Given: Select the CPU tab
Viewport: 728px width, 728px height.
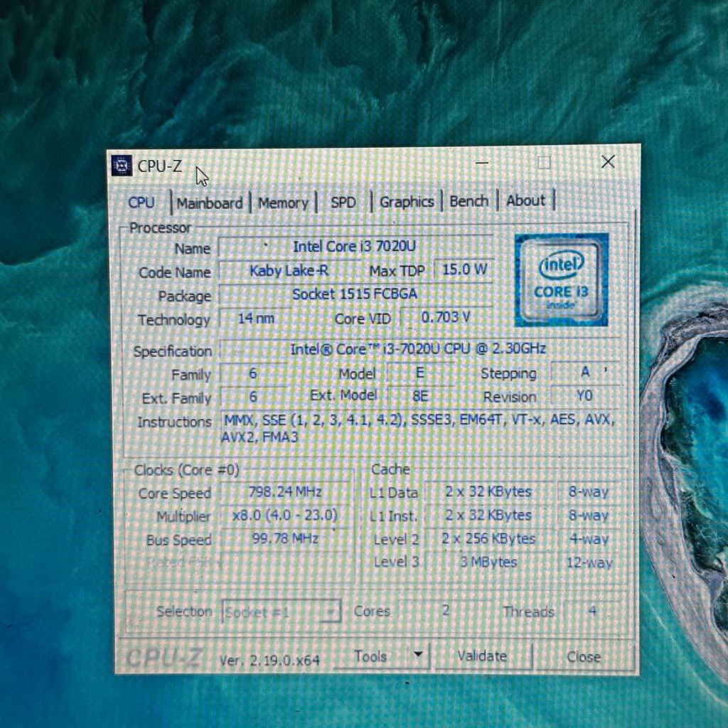Looking at the screenshot, I should click(141, 203).
